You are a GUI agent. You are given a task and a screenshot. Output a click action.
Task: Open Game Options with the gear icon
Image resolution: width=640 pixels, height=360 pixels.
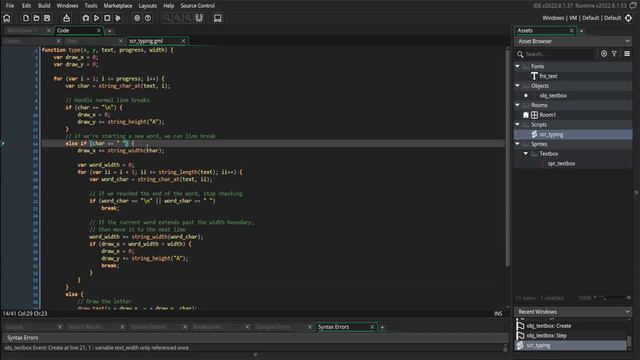tap(137, 18)
